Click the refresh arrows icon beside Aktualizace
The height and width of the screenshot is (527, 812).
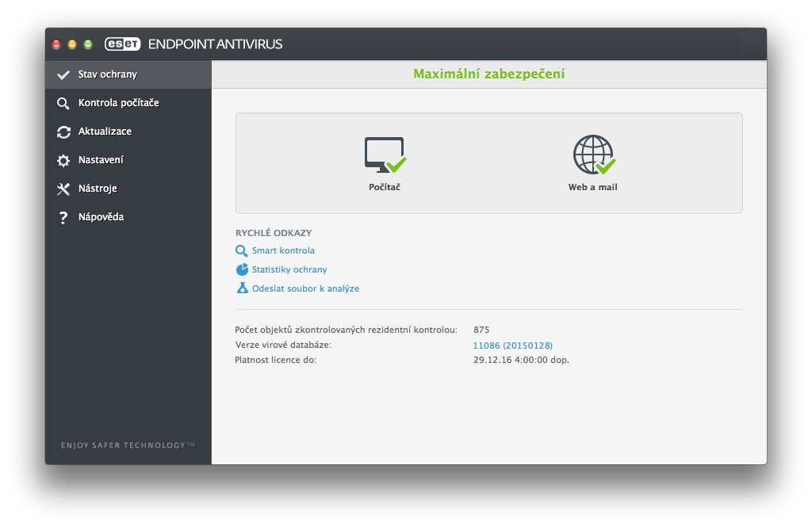click(x=63, y=132)
